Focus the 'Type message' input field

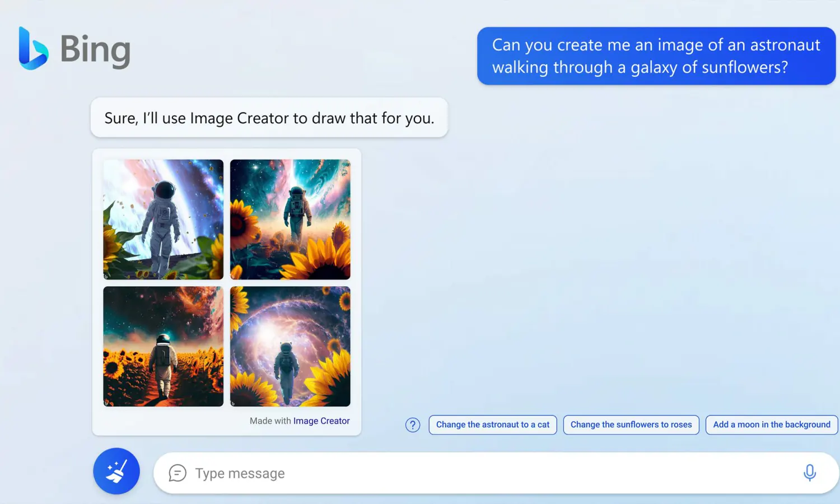(x=496, y=473)
